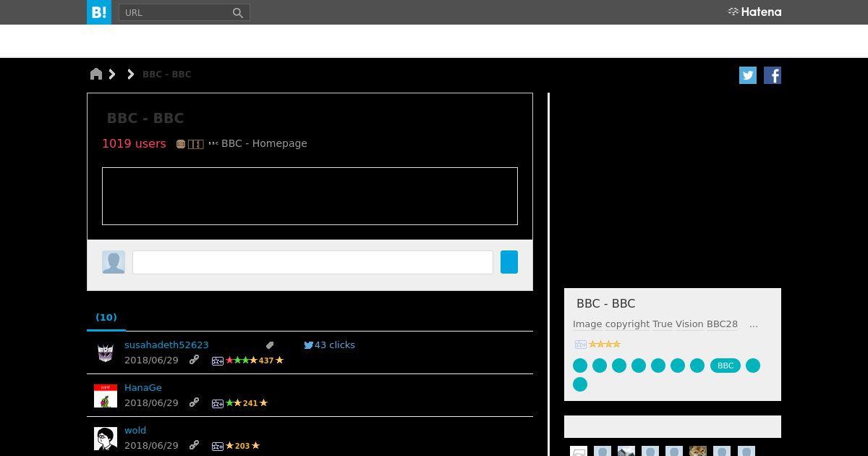Click the susahadeth52623 avatar
This screenshot has height=456, width=868.
(106, 353)
